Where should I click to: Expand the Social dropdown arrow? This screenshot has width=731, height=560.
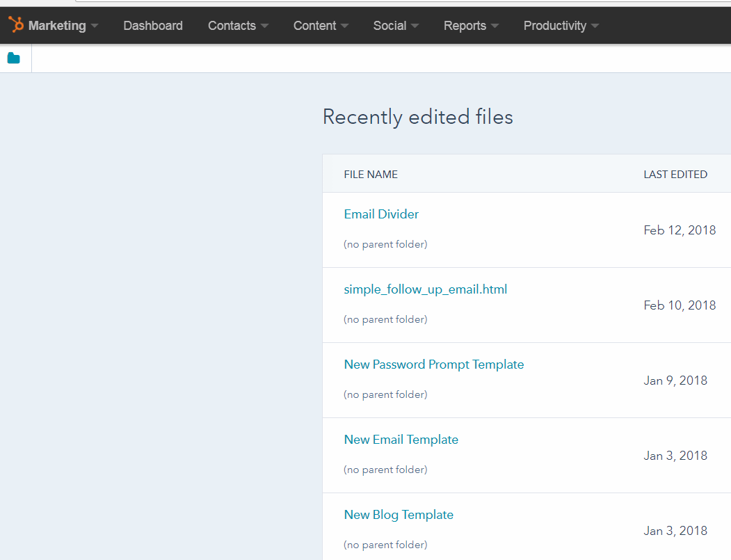click(415, 26)
